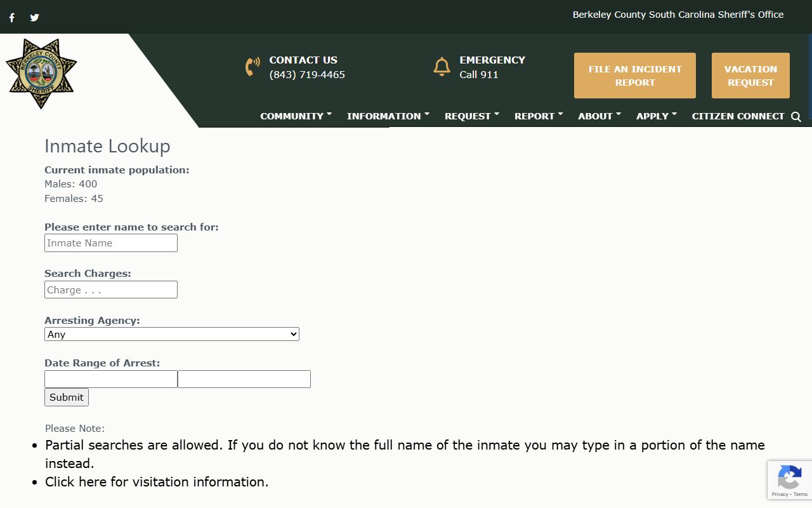The width and height of the screenshot is (812, 508).
Task: Click the Females: 45 population count
Action: pos(74,199)
